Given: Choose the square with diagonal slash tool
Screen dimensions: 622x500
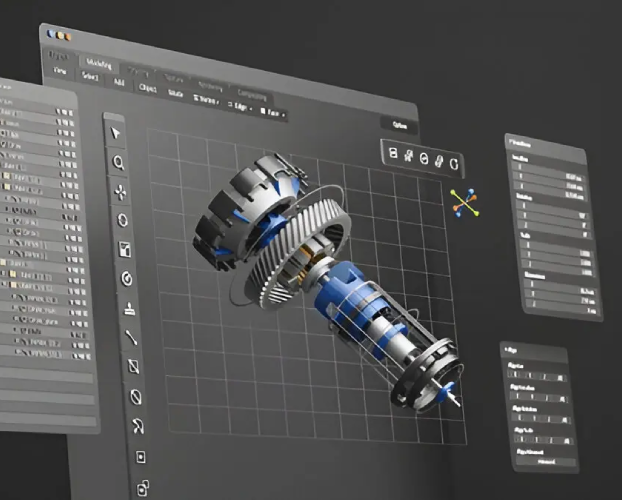Looking at the screenshot, I should (134, 367).
